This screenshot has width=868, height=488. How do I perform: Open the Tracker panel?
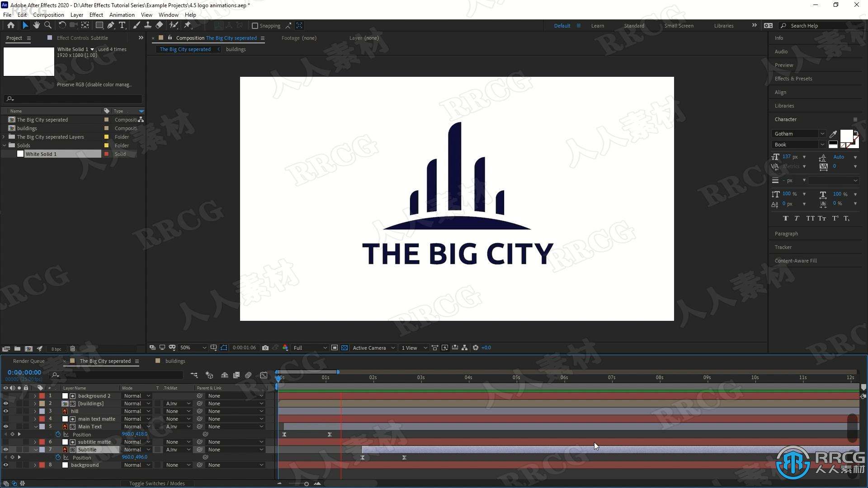[783, 247]
